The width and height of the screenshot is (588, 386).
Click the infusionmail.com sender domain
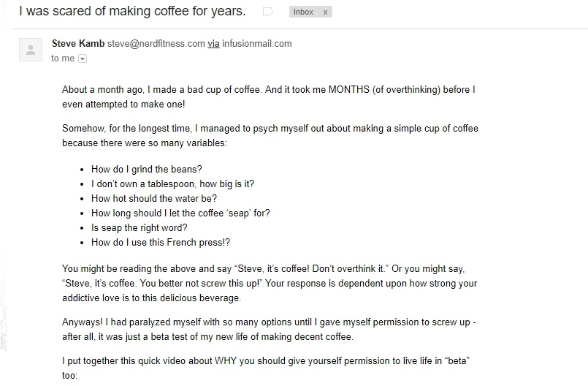(x=257, y=44)
